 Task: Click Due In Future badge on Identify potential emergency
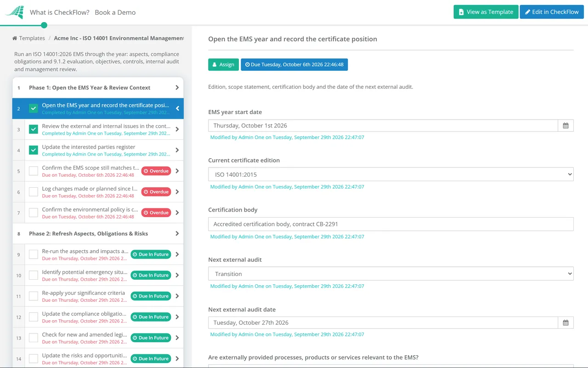click(151, 275)
